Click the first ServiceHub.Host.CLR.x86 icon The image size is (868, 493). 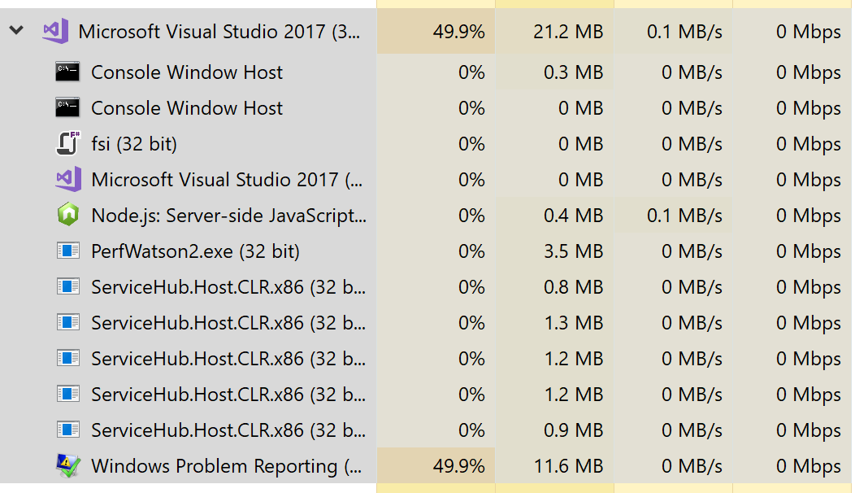pyautogui.click(x=67, y=286)
